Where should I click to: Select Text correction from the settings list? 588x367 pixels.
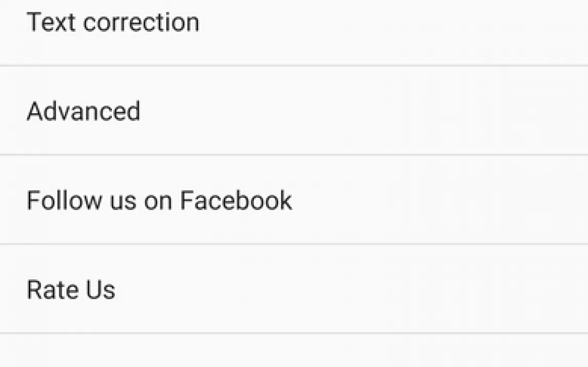click(113, 23)
